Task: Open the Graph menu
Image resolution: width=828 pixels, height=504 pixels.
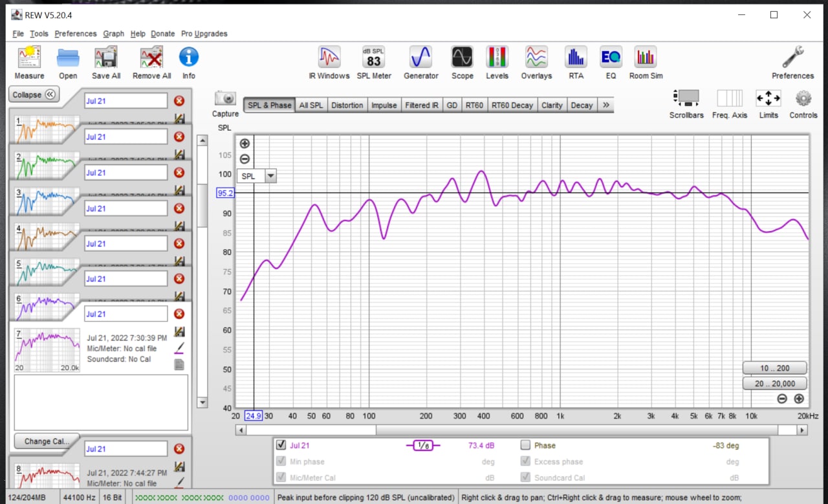Action: click(x=113, y=34)
